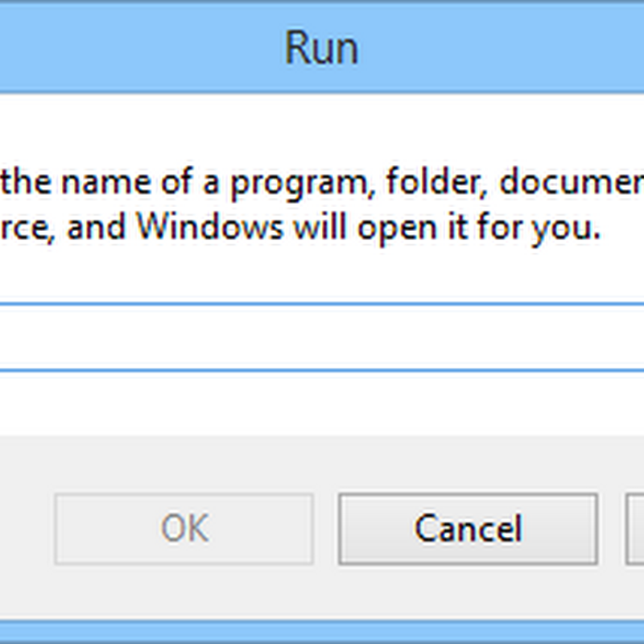Focus the empty Open text field
Screen dimensions: 644x644
(322, 337)
